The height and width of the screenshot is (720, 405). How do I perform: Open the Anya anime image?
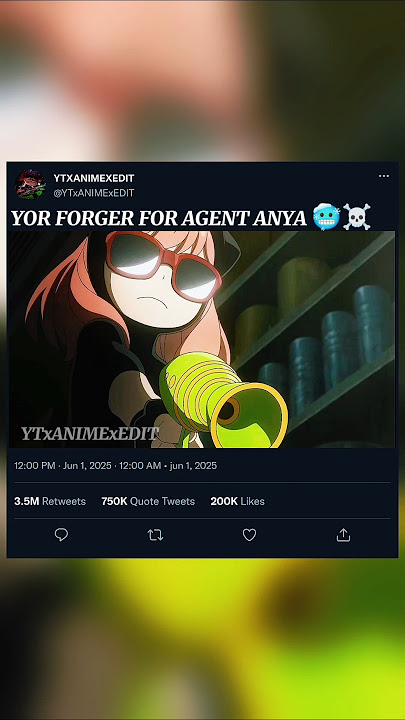tap(202, 339)
